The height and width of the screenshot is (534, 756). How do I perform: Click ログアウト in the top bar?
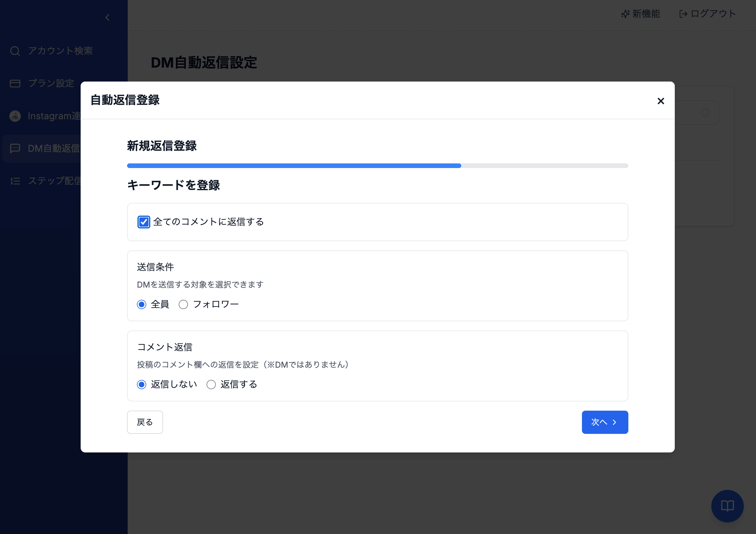[x=707, y=14]
